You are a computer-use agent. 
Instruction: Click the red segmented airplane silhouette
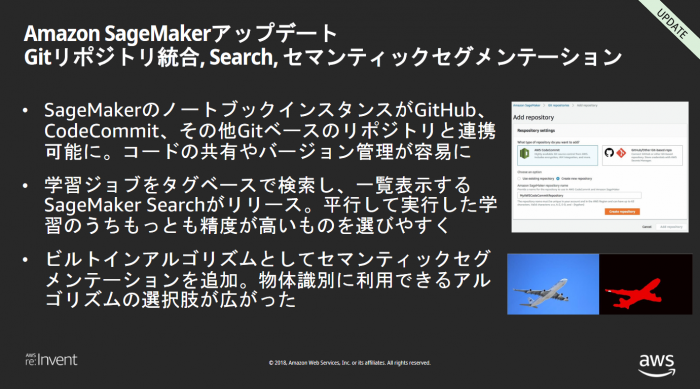pos(633,293)
